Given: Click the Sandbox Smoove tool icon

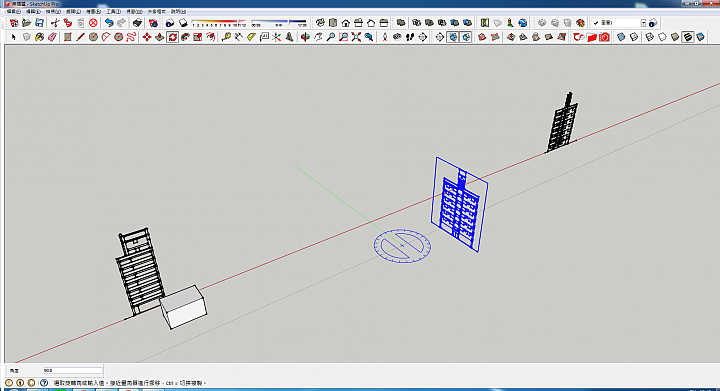Looking at the screenshot, I should point(511,37).
